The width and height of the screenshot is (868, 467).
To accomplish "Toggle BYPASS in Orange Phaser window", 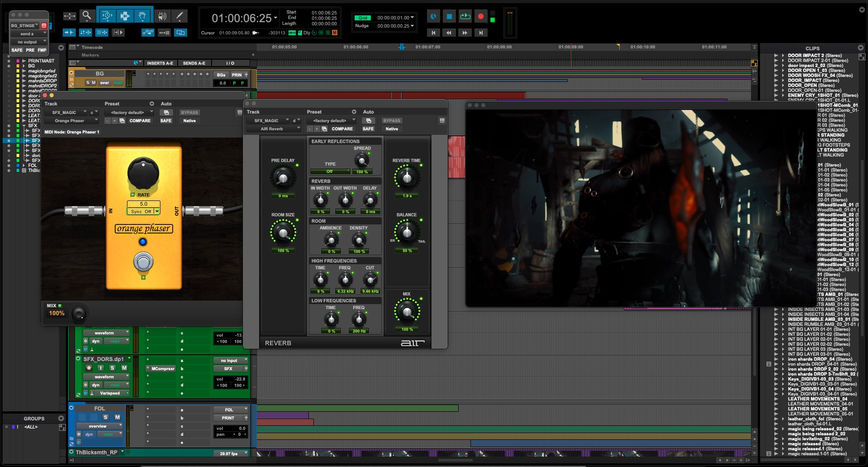I will (189, 113).
